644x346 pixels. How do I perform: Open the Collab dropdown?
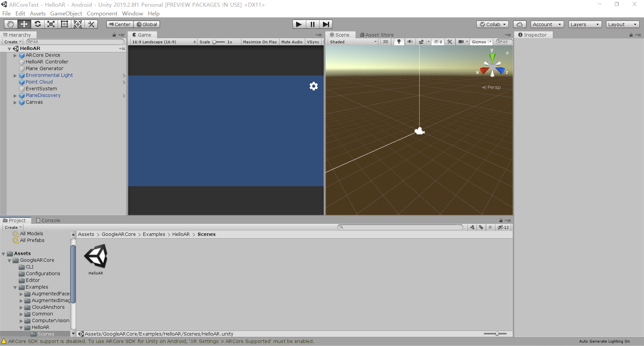[x=493, y=24]
